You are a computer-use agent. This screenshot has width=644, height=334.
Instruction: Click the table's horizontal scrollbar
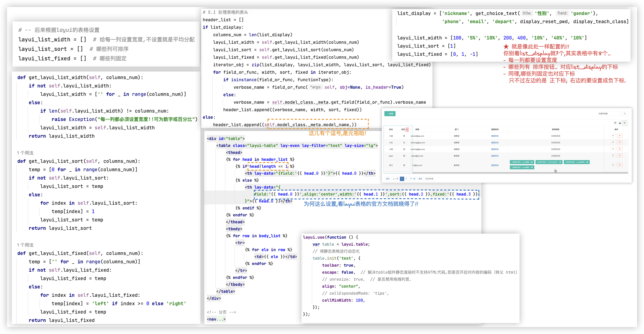pyautogui.click(x=520, y=173)
